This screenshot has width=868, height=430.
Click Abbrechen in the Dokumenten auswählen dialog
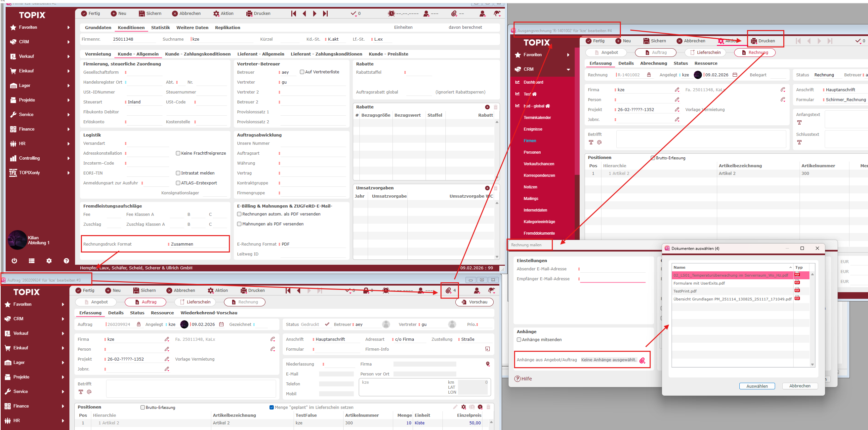800,386
